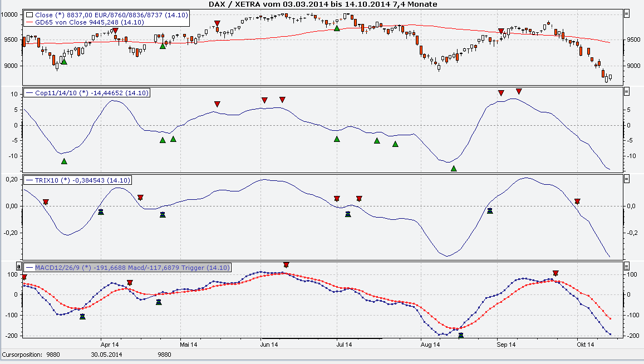This screenshot has height=364, width=644.
Task: Click the April-start green buy marker in TRIX panel
Action: (x=101, y=211)
